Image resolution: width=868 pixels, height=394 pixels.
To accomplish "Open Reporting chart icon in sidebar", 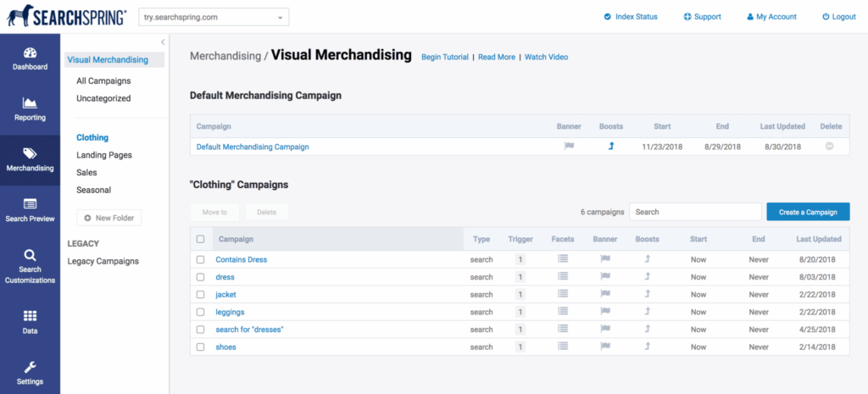I will click(30, 103).
